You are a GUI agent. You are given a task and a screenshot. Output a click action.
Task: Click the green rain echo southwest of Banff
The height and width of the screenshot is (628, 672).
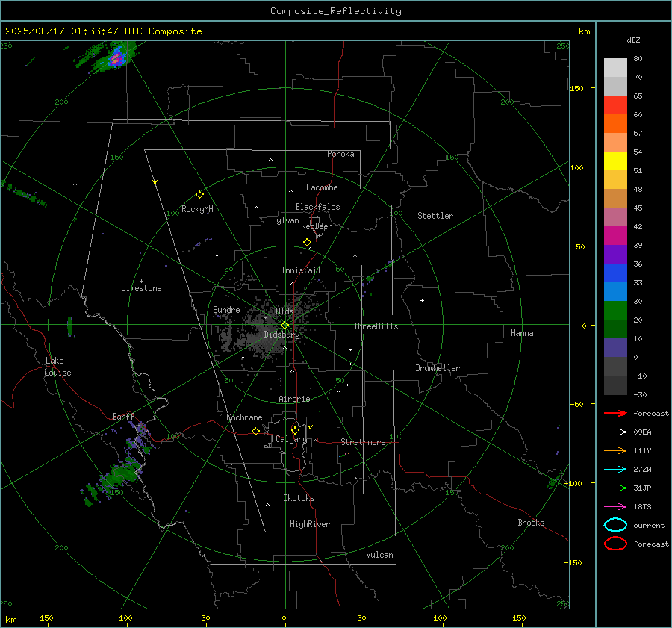120,473
